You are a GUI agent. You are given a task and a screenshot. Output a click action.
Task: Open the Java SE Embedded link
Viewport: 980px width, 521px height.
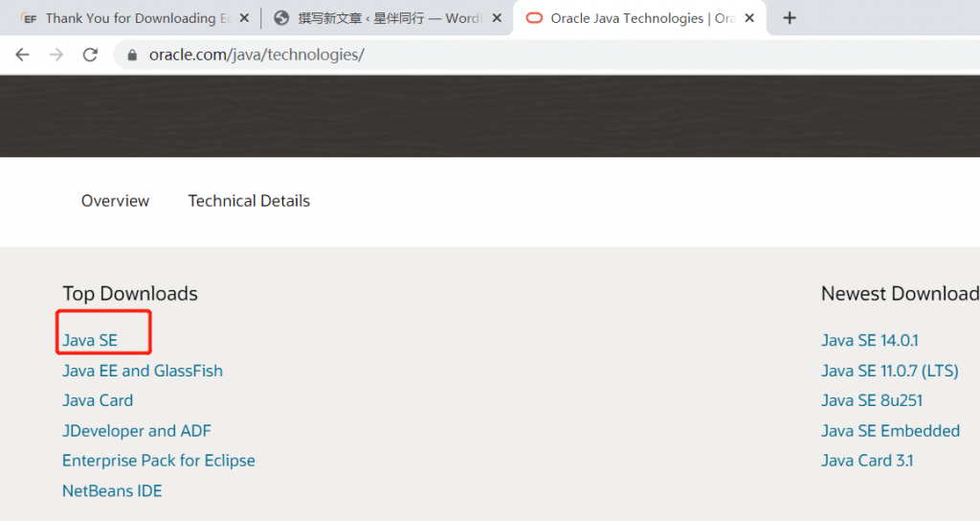tap(890, 431)
